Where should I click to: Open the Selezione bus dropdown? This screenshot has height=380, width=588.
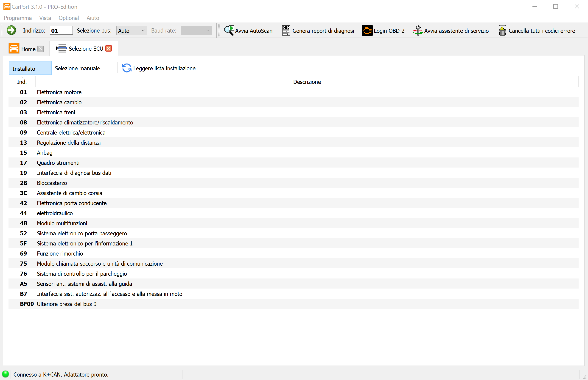[132, 31]
